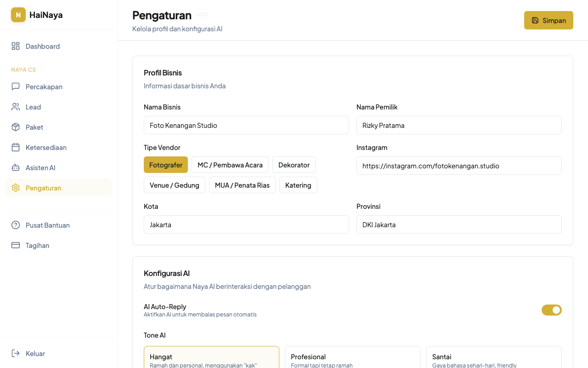Choose the Santai AI tone card
The height and width of the screenshot is (368, 588).
(494, 358)
